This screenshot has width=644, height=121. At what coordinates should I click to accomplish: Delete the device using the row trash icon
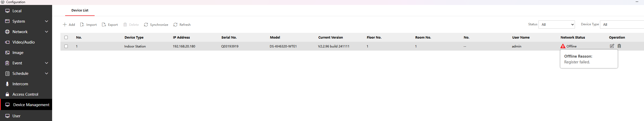[619, 46]
